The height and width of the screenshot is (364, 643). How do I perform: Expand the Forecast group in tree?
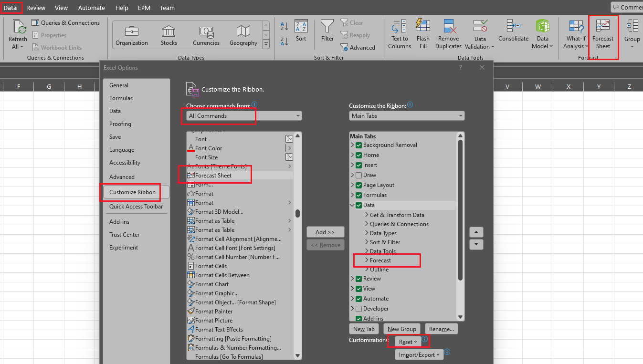pyautogui.click(x=367, y=260)
